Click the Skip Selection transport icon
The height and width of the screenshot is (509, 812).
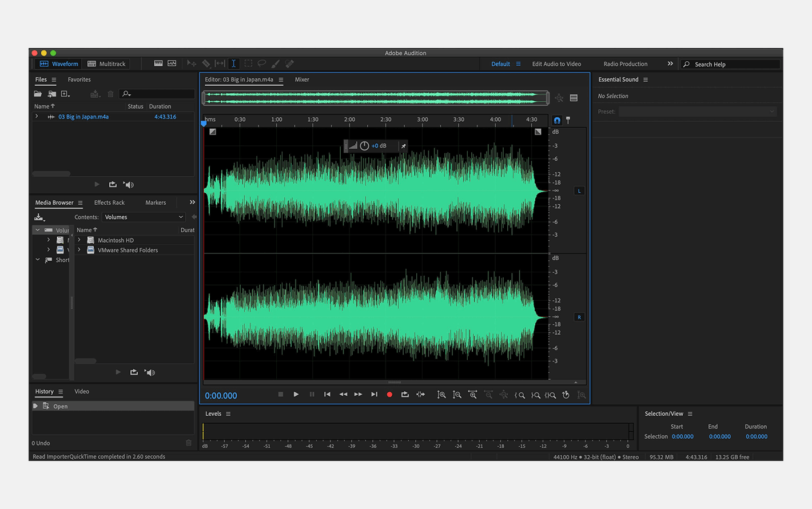(420, 395)
